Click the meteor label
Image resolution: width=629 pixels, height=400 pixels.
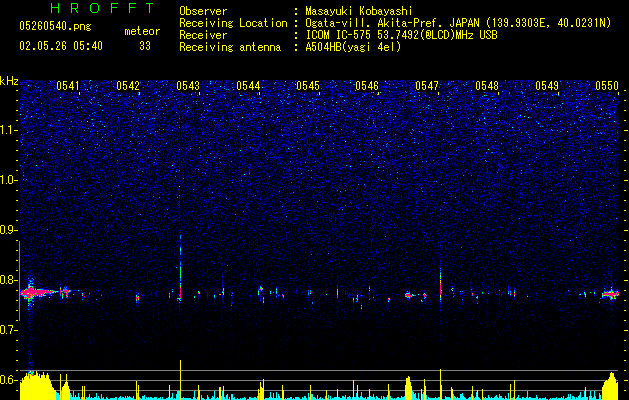(x=142, y=31)
